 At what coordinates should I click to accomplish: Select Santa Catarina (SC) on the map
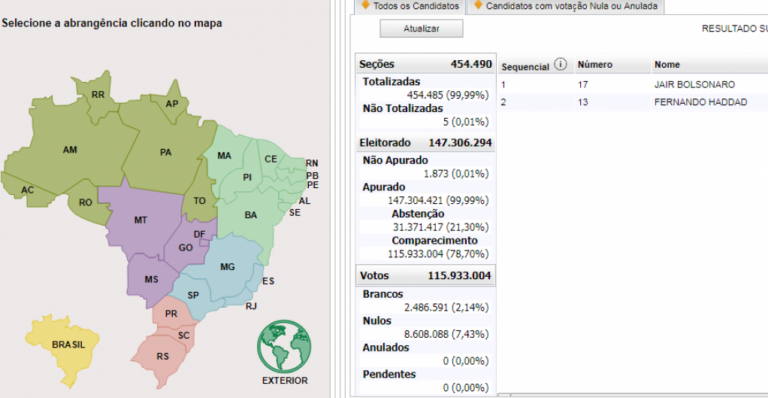coord(184,336)
